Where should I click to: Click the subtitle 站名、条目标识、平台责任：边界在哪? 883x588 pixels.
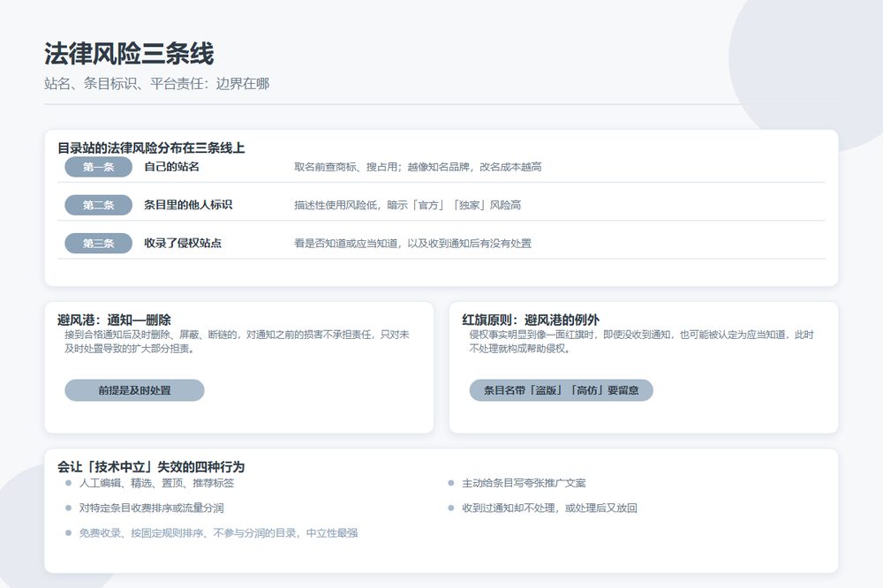pos(157,84)
